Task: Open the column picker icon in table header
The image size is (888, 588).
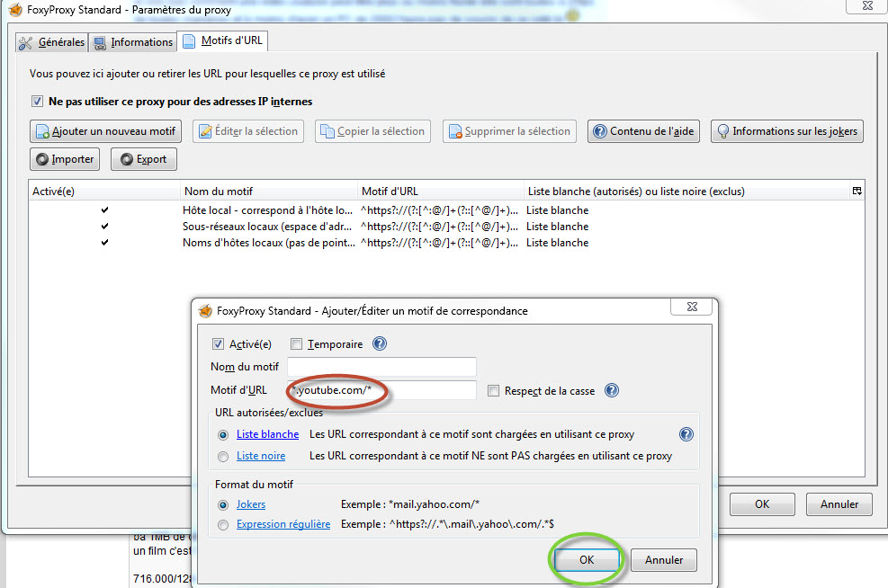Action: tap(857, 192)
